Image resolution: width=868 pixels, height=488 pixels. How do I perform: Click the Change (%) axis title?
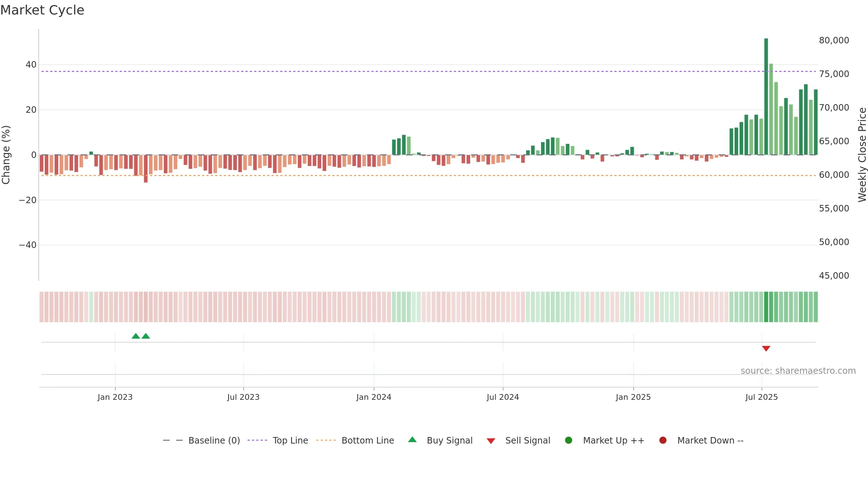tap(6, 155)
